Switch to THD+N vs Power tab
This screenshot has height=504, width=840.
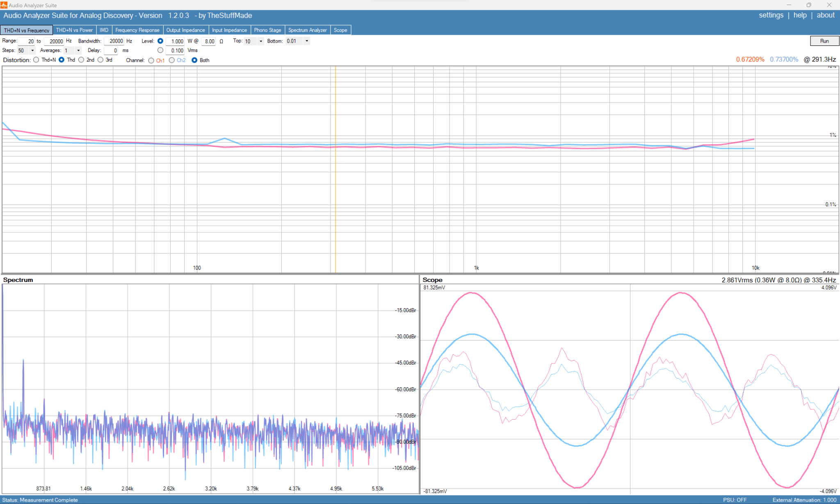pos(74,30)
